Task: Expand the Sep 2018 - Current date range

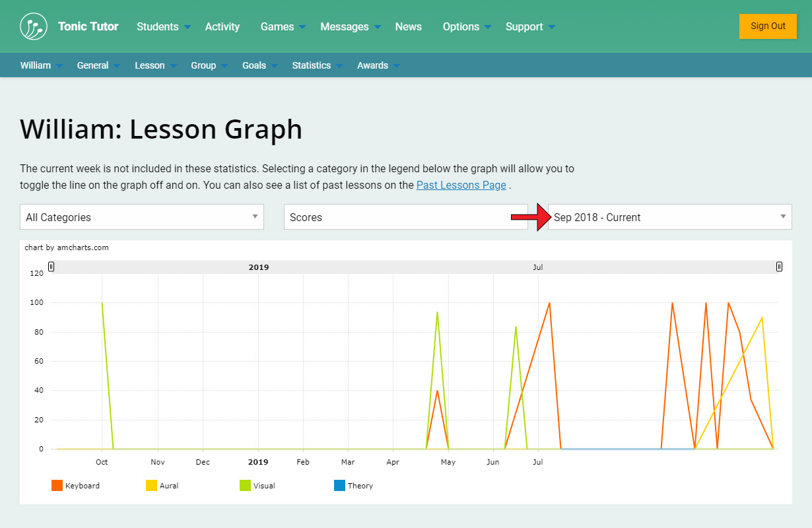Action: (670, 217)
